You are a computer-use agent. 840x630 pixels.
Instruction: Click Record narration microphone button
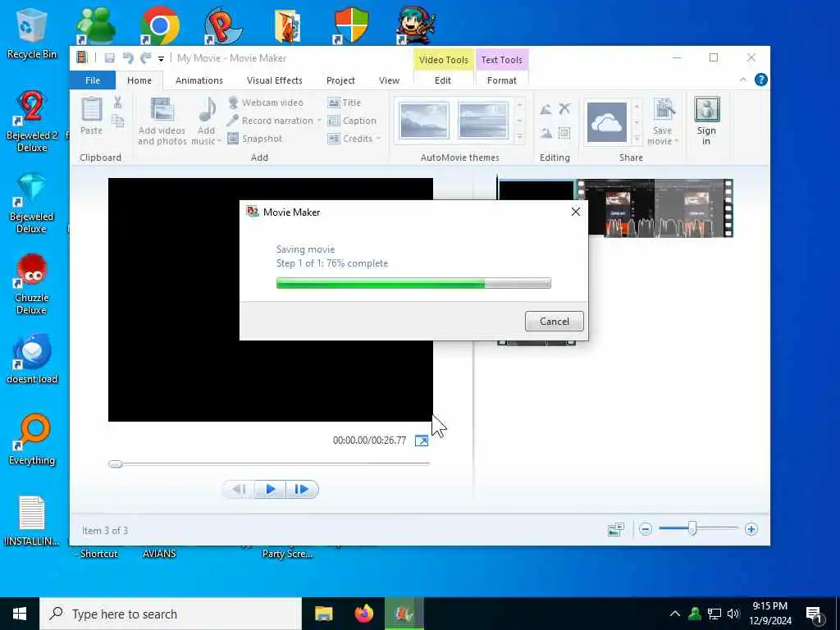(271, 121)
